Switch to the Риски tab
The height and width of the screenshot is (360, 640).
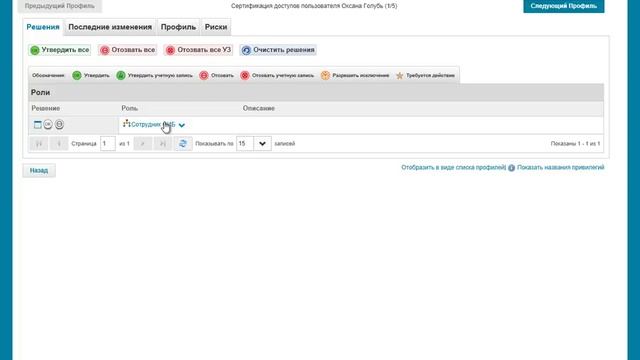tap(216, 27)
